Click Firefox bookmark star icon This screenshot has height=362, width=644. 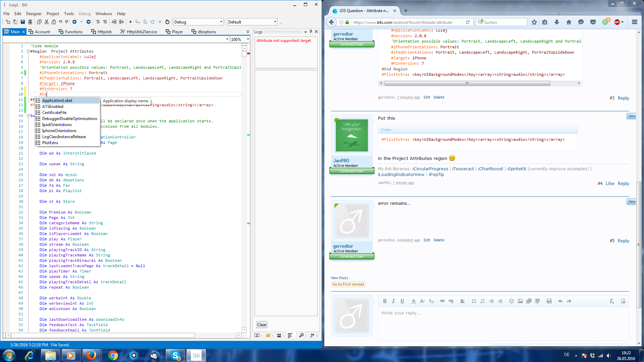(534, 22)
